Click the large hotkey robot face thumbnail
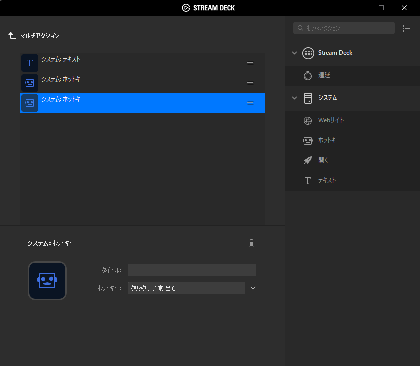 coord(47,281)
